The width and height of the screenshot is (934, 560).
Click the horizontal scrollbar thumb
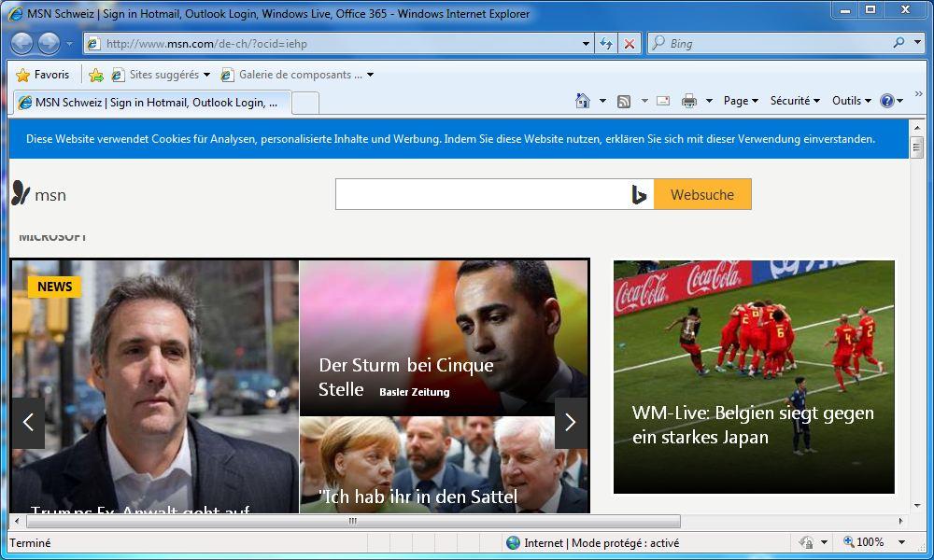click(x=353, y=521)
